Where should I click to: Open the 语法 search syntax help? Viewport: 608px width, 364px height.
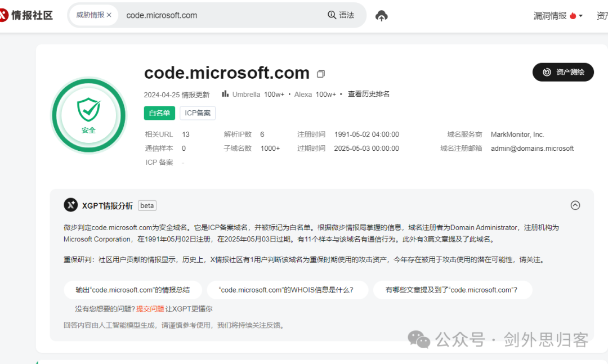coord(341,15)
